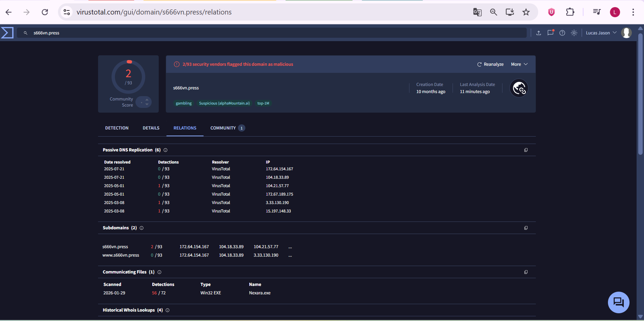
Task: Click the domain graph globe icon
Action: point(519,88)
